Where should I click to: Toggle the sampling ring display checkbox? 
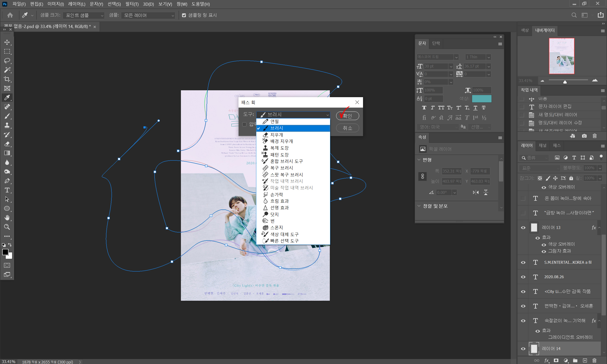(184, 15)
